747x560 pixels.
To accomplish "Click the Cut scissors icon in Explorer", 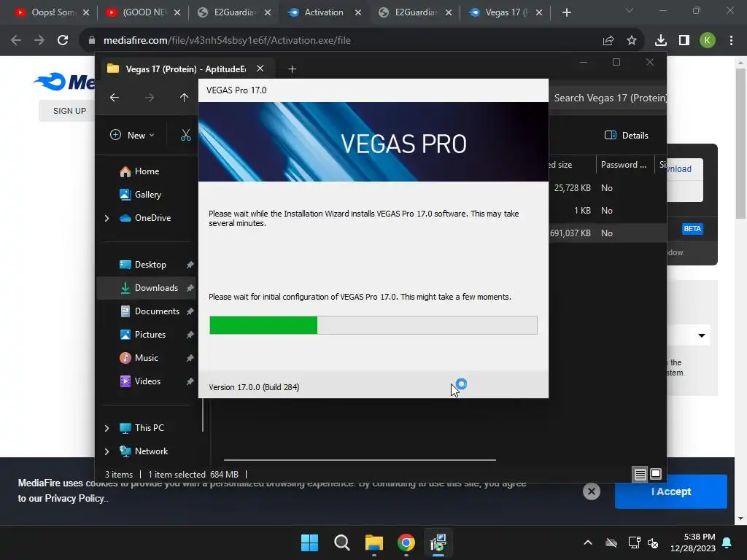I will pyautogui.click(x=186, y=135).
